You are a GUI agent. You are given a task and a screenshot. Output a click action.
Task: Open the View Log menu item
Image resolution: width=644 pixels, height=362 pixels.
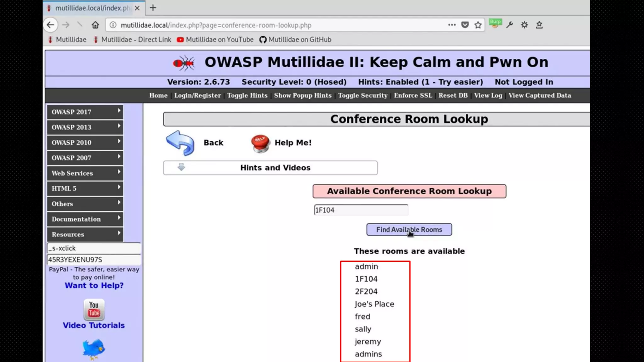pyautogui.click(x=488, y=96)
